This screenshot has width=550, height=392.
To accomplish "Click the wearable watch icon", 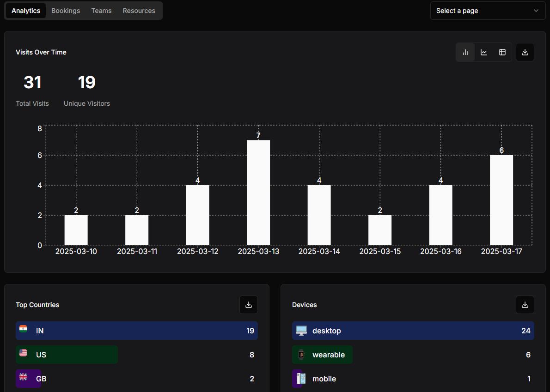I will 301,355.
